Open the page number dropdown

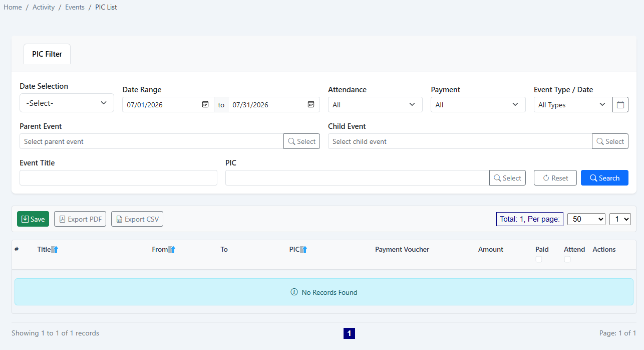pos(620,219)
